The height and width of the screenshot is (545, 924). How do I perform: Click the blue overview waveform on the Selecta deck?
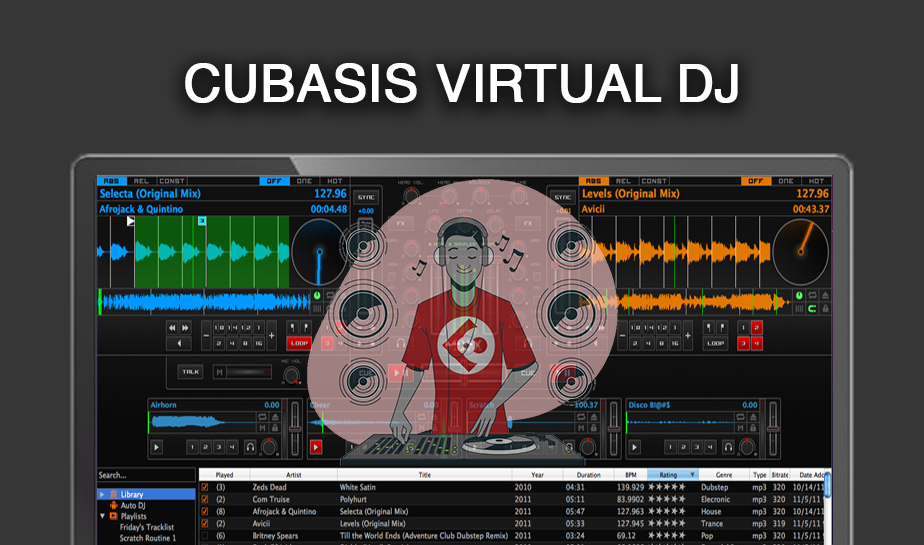pos(205,302)
